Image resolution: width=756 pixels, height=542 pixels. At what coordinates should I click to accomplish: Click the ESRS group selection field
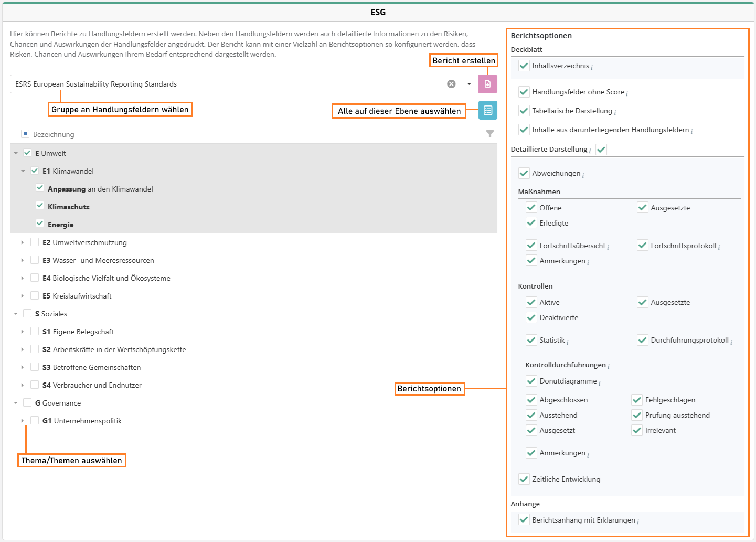(x=226, y=84)
